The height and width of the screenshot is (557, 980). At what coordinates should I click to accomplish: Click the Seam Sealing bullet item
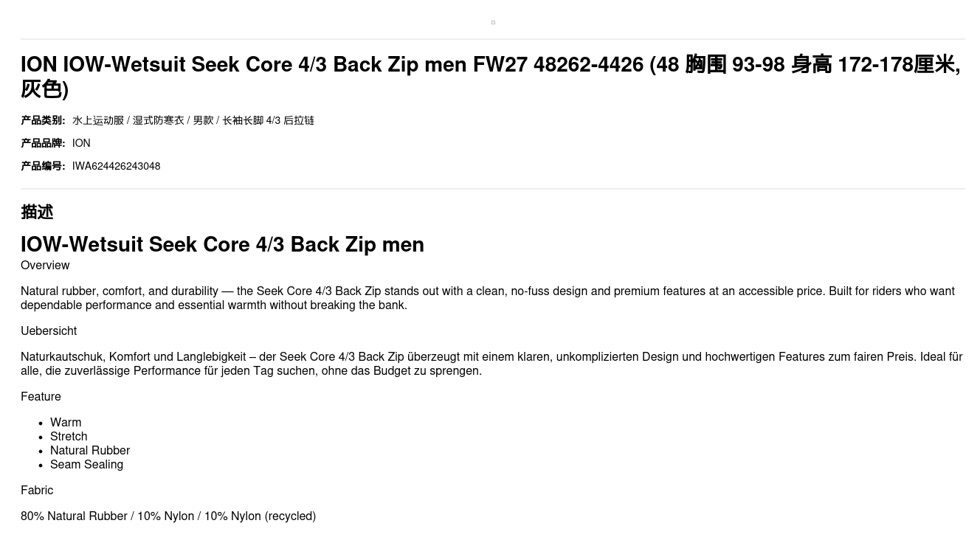[x=86, y=465]
